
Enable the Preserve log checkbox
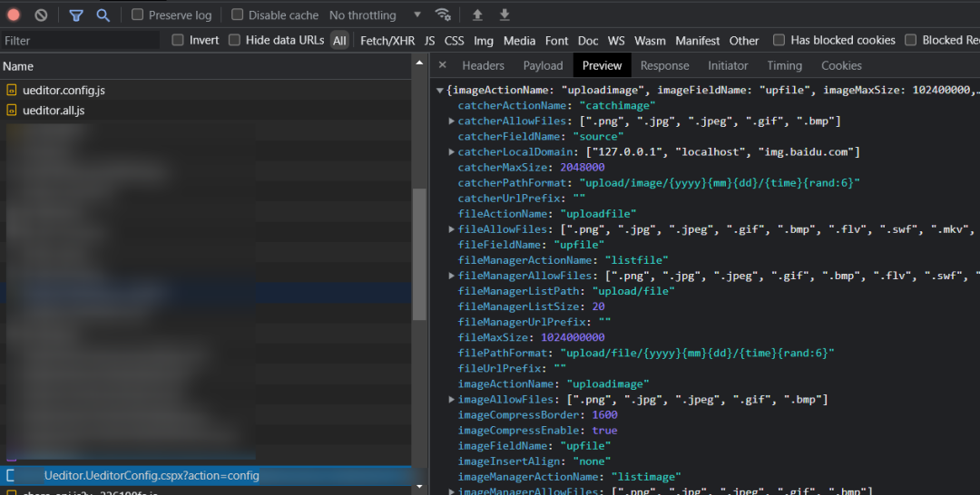(x=138, y=15)
